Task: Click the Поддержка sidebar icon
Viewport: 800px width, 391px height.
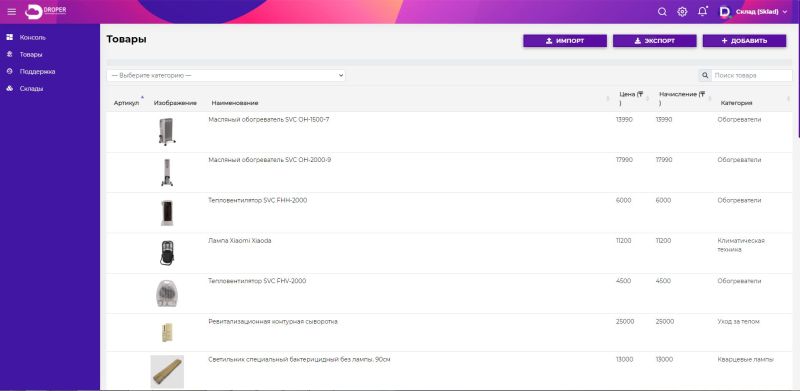Action: (9, 71)
